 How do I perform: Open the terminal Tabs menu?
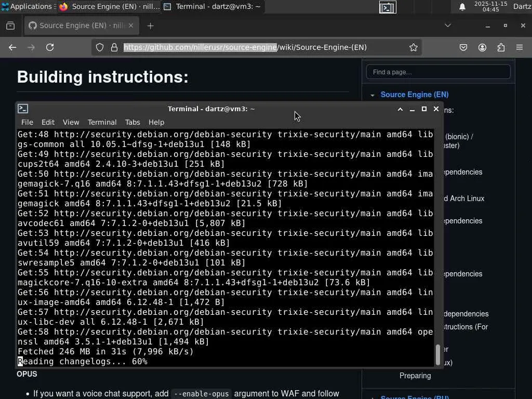click(x=132, y=122)
